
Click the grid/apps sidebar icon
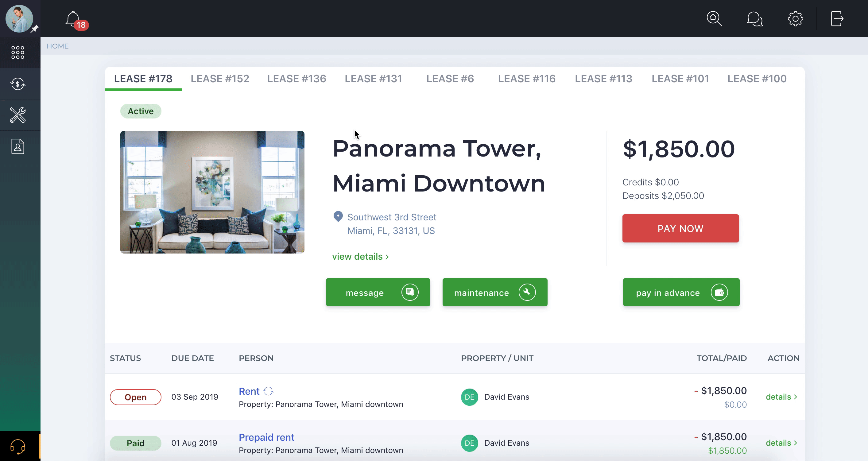click(18, 52)
